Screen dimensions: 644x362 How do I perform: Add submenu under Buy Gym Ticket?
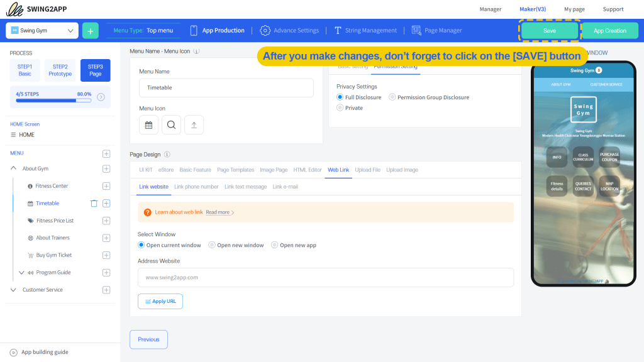click(x=106, y=255)
